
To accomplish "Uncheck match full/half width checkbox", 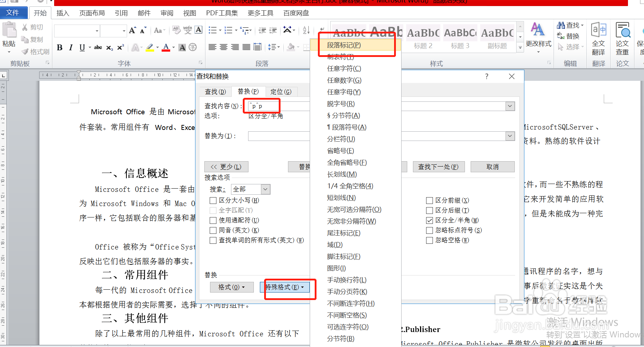I will (430, 220).
